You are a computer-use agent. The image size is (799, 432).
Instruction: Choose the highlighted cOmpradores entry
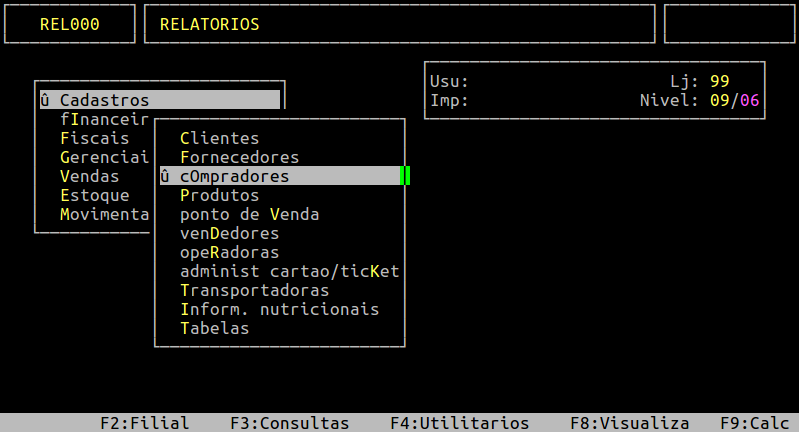(x=280, y=176)
